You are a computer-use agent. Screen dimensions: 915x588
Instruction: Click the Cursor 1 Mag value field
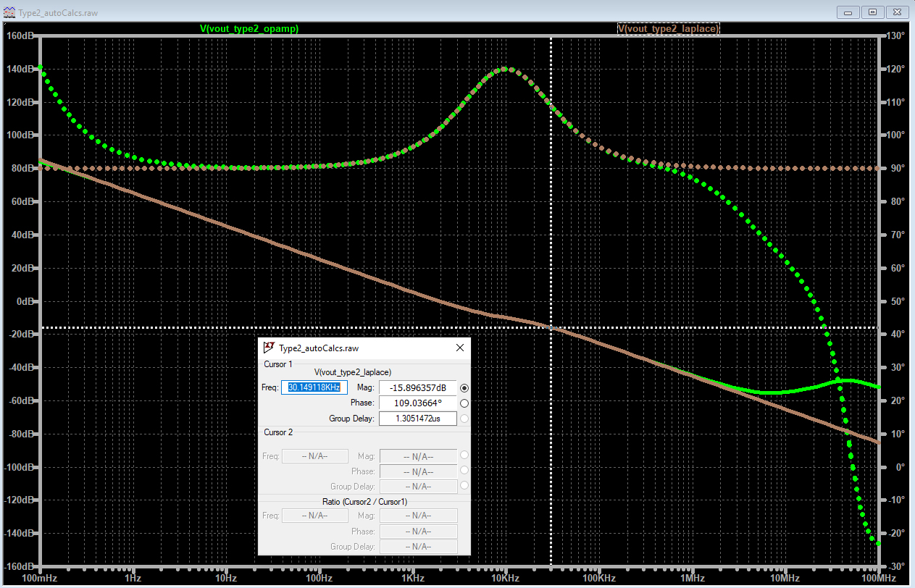(418, 388)
